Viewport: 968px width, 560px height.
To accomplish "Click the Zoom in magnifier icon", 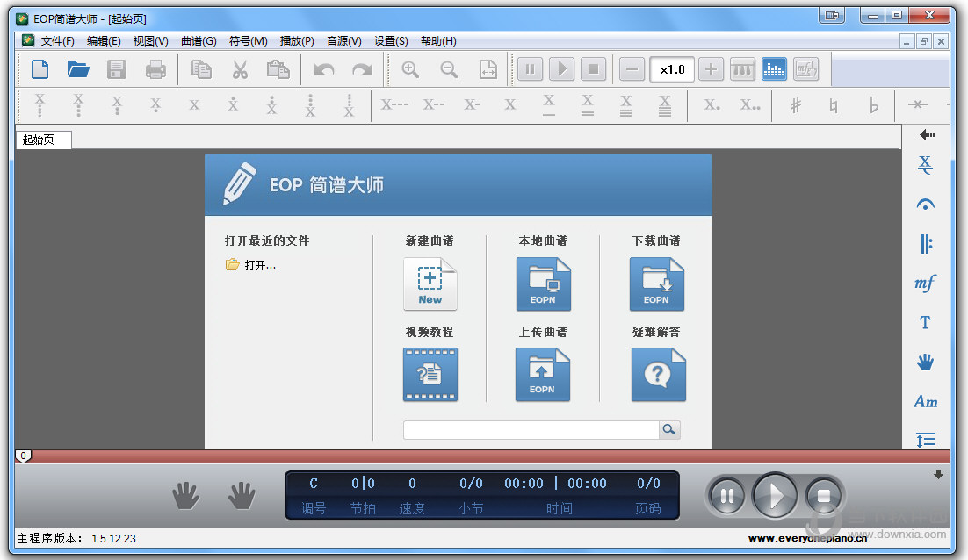I will pyautogui.click(x=410, y=69).
